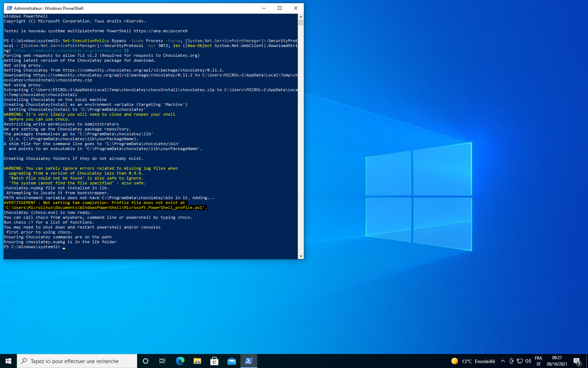Click the line "Ensuring Chocolatey commands are on the path"
The height and width of the screenshot is (368, 588).
(58, 237)
